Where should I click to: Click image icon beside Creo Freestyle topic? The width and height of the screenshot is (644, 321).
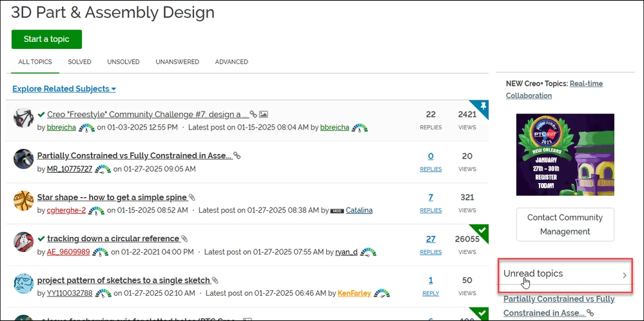click(x=264, y=115)
